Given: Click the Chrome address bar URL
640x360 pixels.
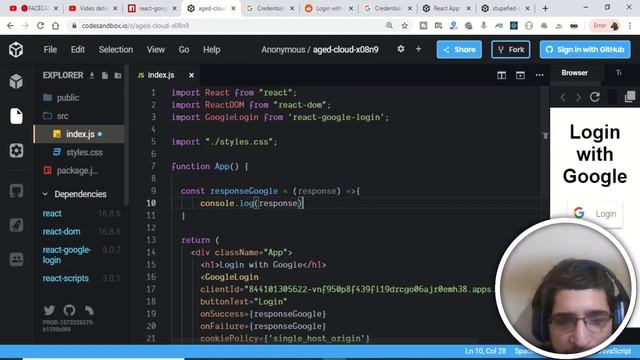Looking at the screenshot, I should [x=135, y=26].
